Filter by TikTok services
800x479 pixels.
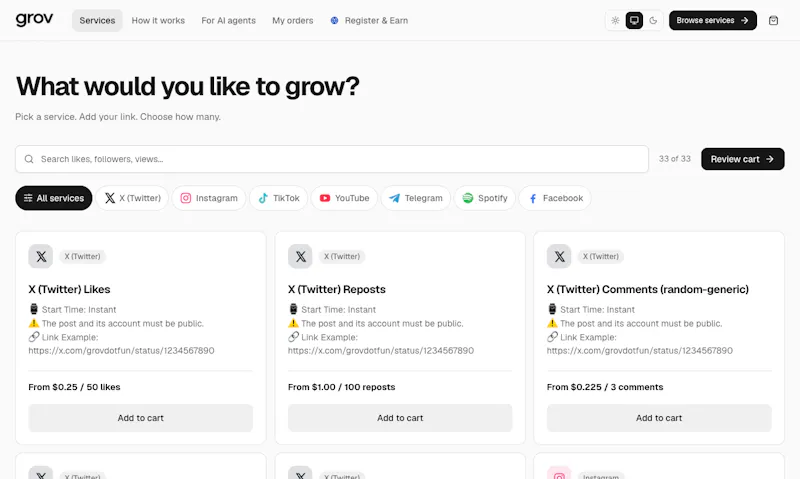click(279, 198)
